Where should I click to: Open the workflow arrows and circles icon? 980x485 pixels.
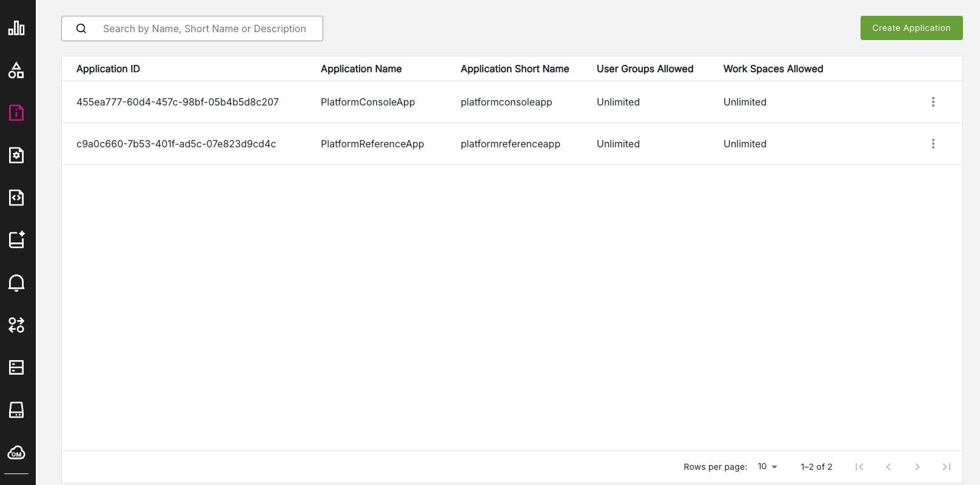[x=16, y=325]
